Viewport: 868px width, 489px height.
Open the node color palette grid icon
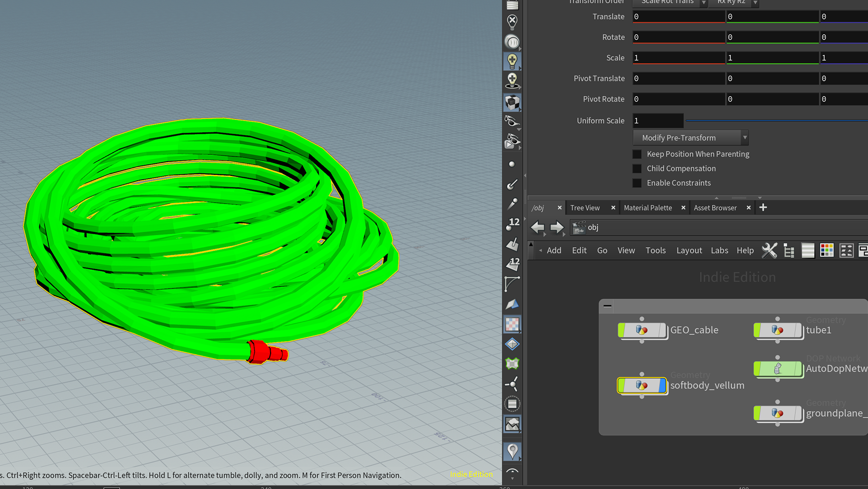point(827,250)
